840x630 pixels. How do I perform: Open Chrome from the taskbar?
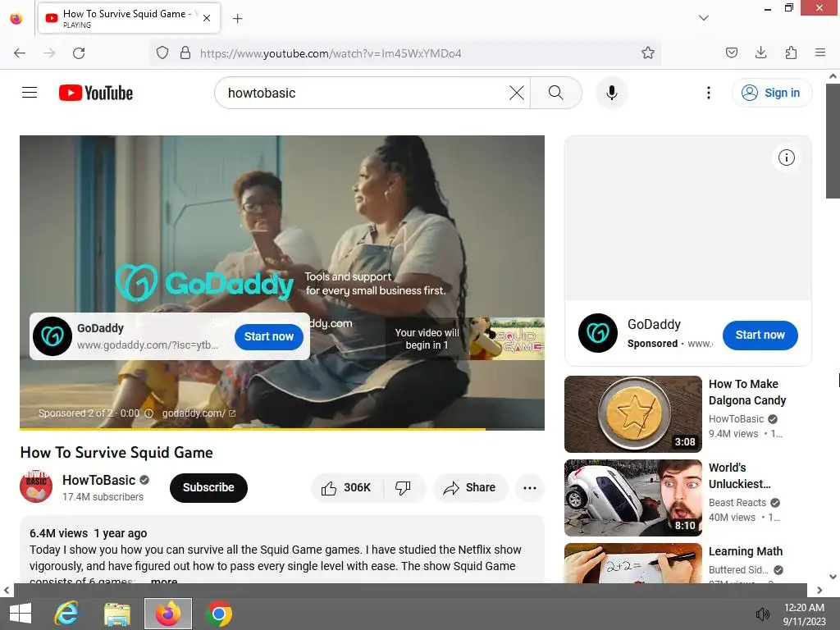218,614
